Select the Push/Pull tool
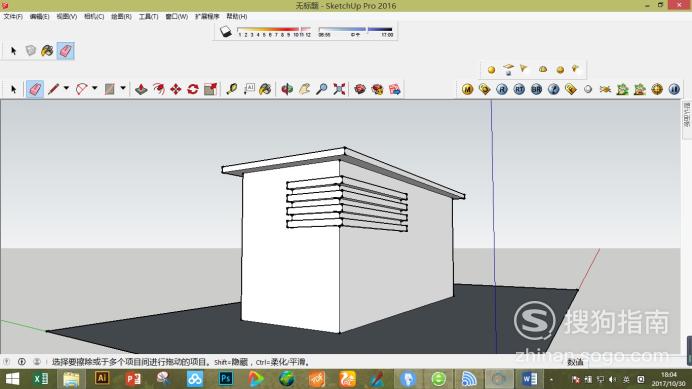This screenshot has height=389, width=692. (x=141, y=89)
